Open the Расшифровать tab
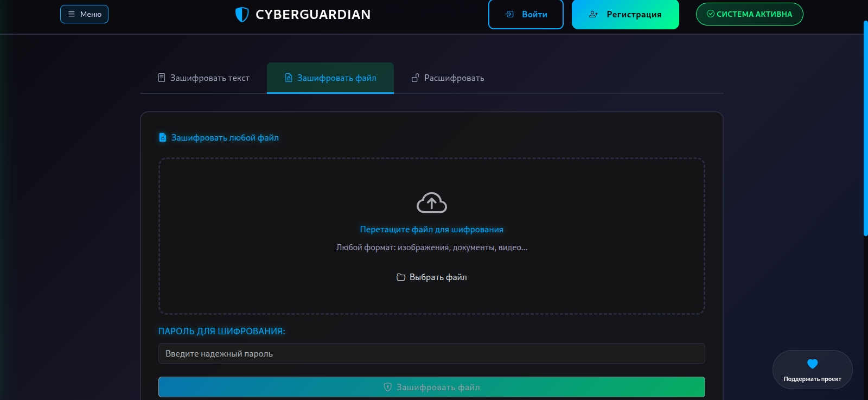Screen dimensions: 868x400 (x=448, y=78)
